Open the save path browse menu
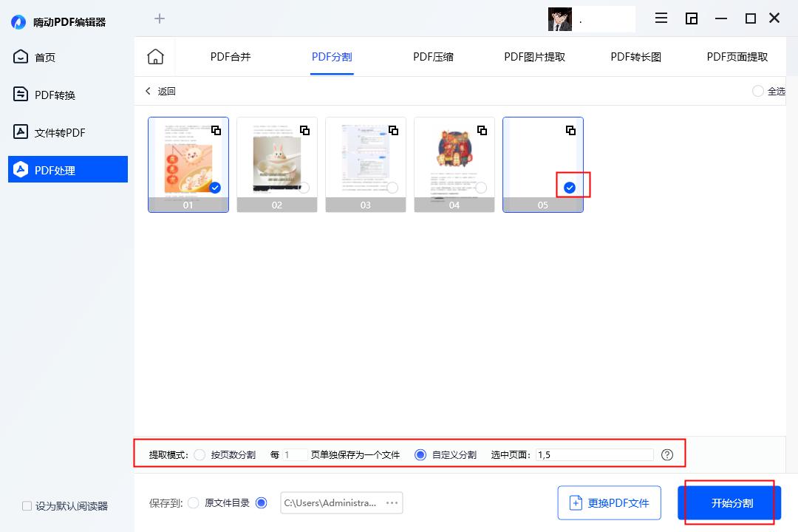The image size is (798, 532). [392, 502]
